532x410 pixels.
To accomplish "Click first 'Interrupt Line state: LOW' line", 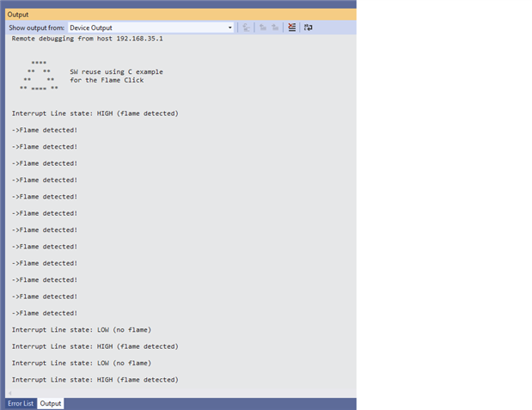I will (x=82, y=330).
